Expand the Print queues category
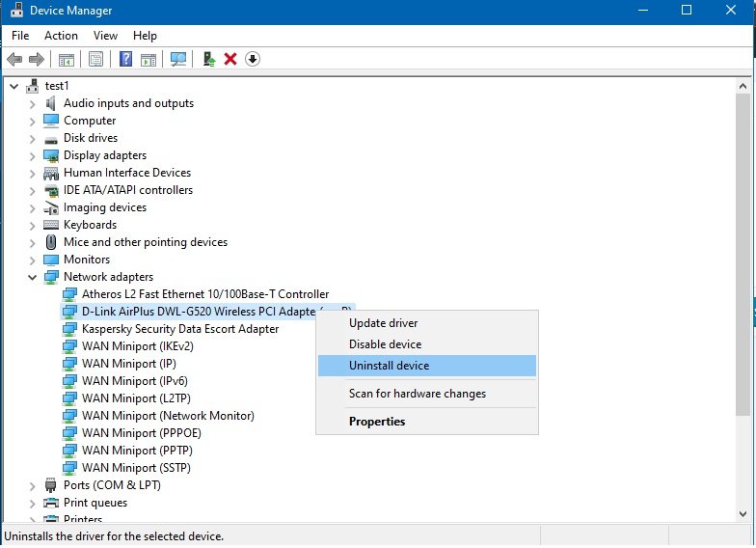This screenshot has width=756, height=548. coord(33,504)
